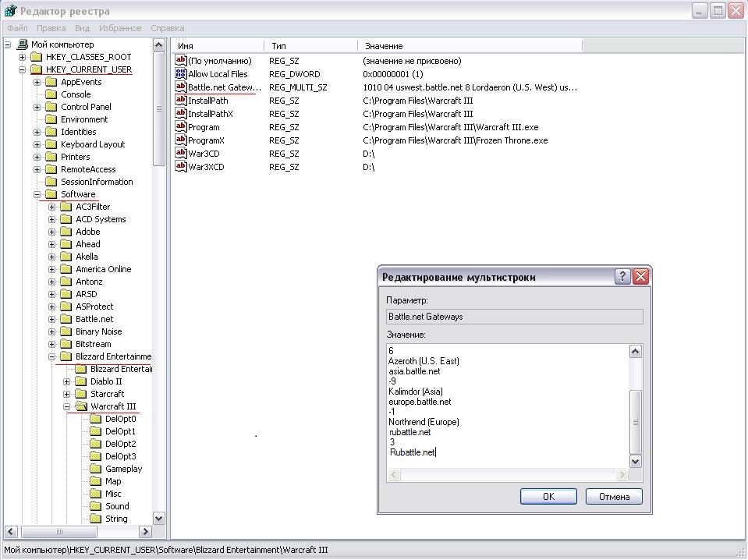Click the Diablo II folder icon

[81, 381]
